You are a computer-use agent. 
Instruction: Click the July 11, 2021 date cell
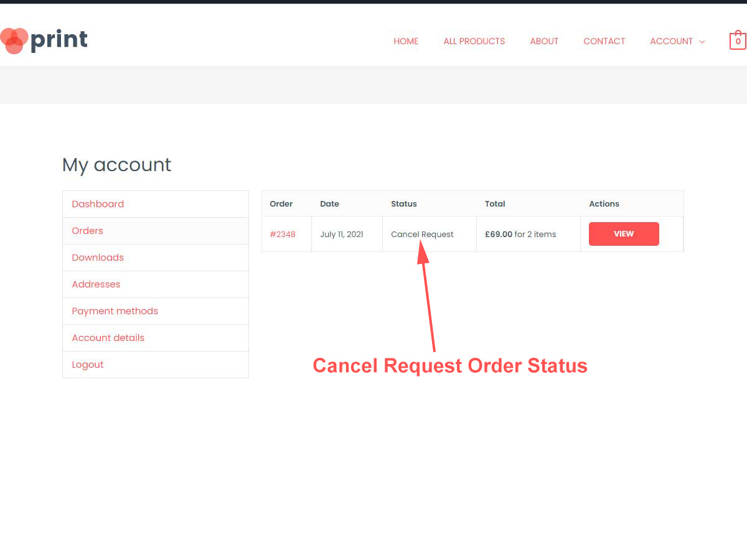pyautogui.click(x=347, y=234)
